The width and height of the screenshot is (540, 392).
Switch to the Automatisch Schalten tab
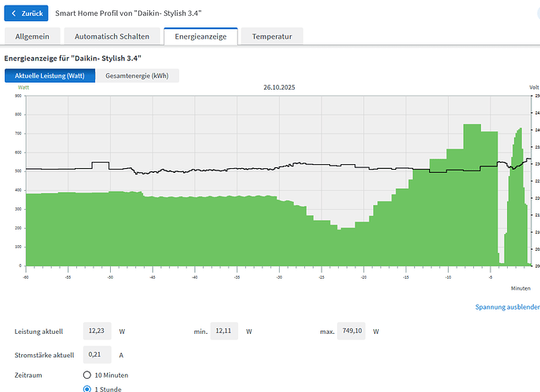[x=110, y=37]
